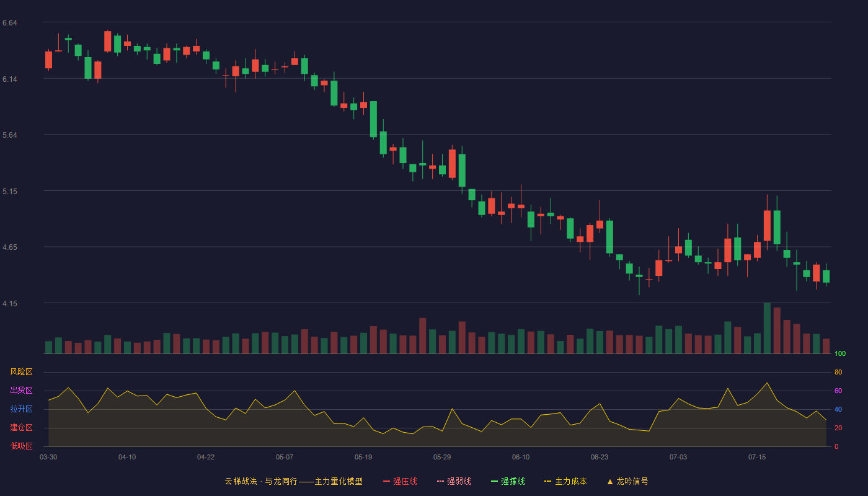Click the 05-07 date label
Image resolution: width=868 pixels, height=496 pixels.
click(x=285, y=457)
